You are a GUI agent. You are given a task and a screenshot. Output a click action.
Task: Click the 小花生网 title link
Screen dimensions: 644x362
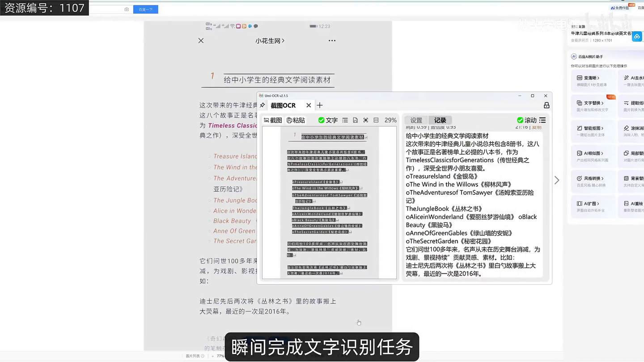tap(270, 41)
